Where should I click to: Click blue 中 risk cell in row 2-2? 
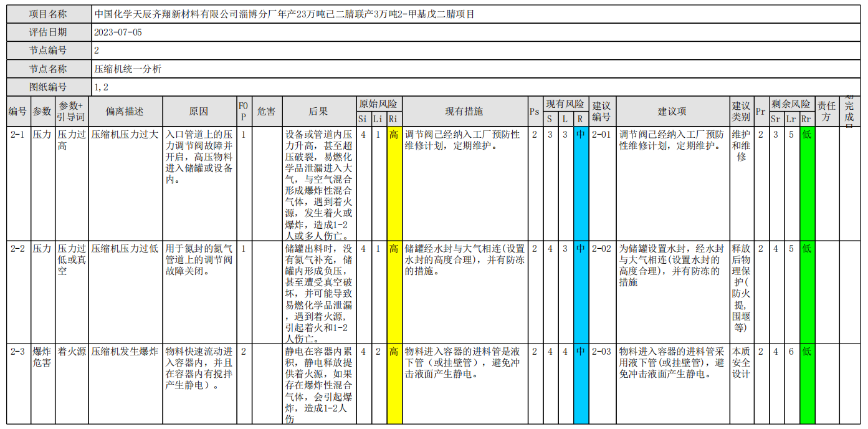(x=581, y=291)
